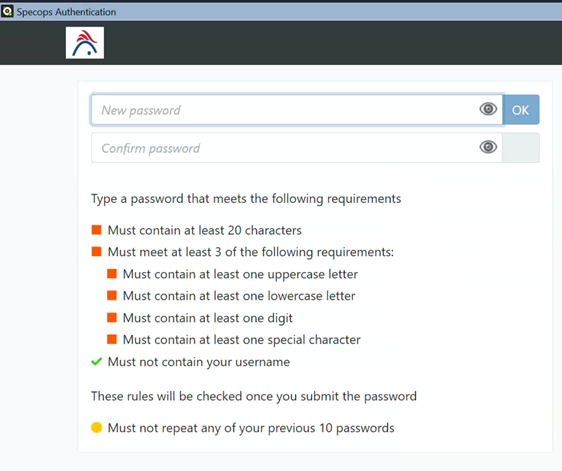Click the 'Must not repeat any of your previous 10 passwords' text

pos(251,428)
